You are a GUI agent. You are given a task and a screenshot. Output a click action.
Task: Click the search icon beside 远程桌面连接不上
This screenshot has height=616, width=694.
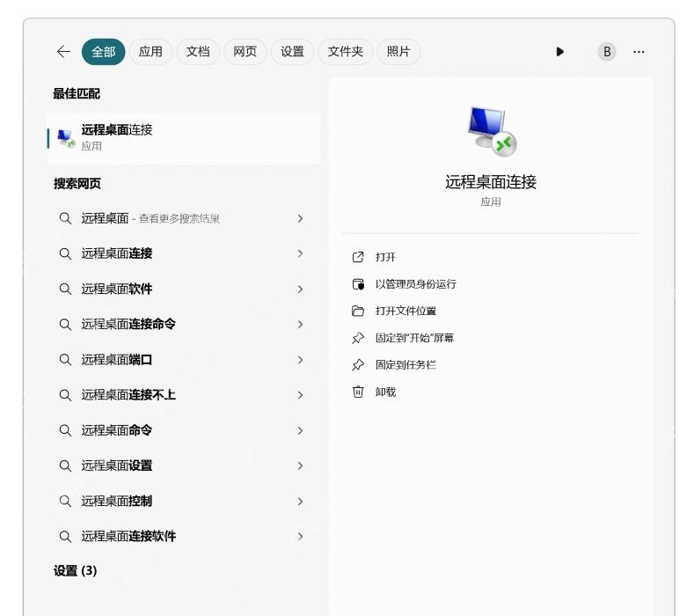coord(65,395)
